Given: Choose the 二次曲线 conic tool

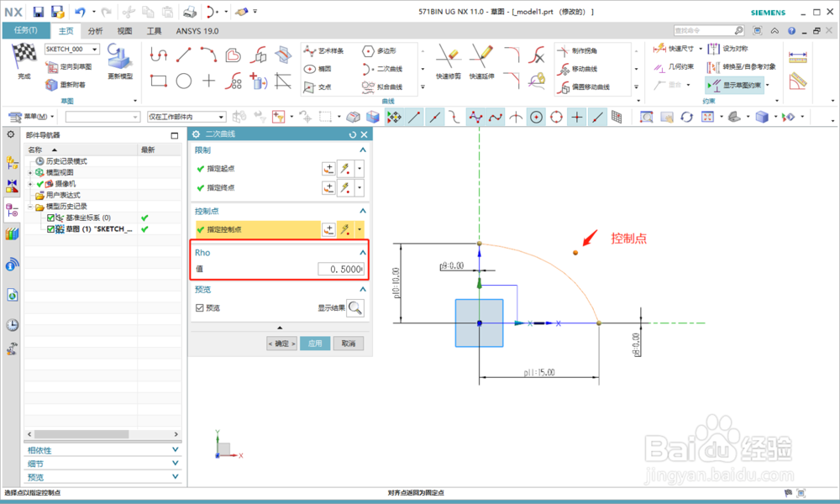Looking at the screenshot, I should tap(382, 69).
